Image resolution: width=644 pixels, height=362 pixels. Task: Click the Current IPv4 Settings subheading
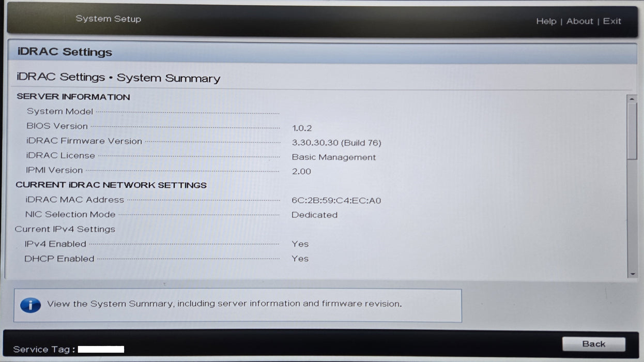(65, 229)
